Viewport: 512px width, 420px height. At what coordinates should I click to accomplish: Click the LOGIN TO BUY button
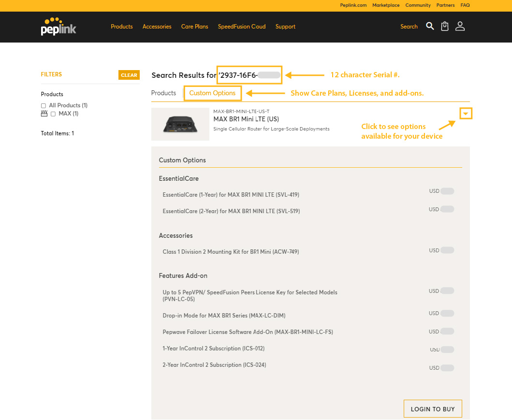(433, 409)
